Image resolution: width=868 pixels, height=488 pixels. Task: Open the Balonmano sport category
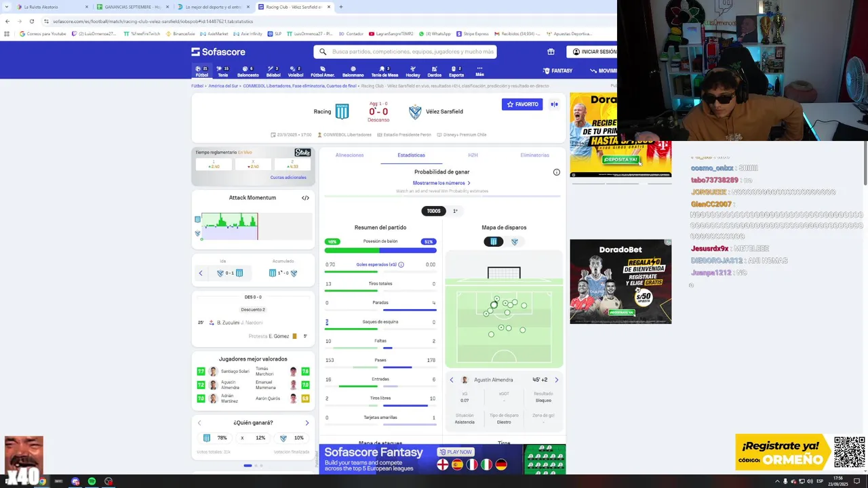point(353,71)
